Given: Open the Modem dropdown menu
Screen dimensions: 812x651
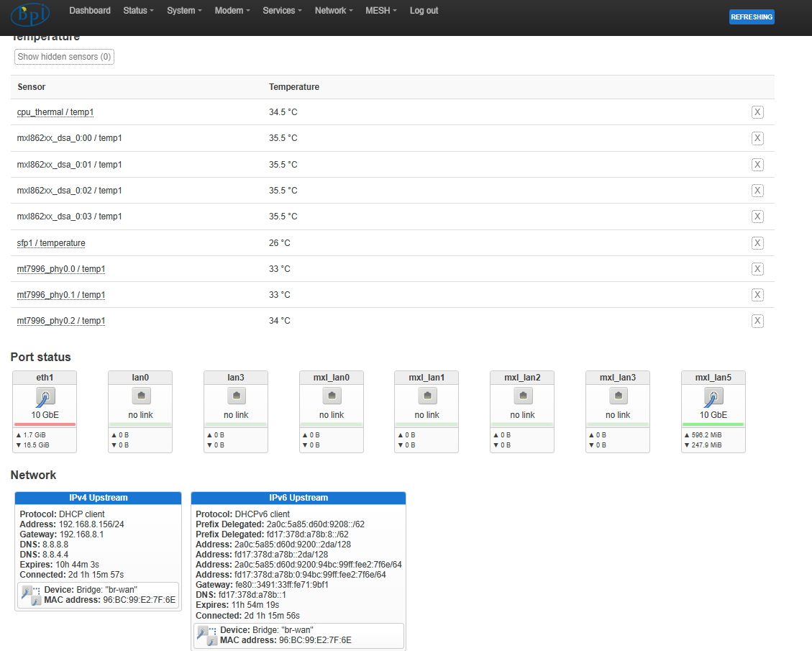Looking at the screenshot, I should point(232,11).
